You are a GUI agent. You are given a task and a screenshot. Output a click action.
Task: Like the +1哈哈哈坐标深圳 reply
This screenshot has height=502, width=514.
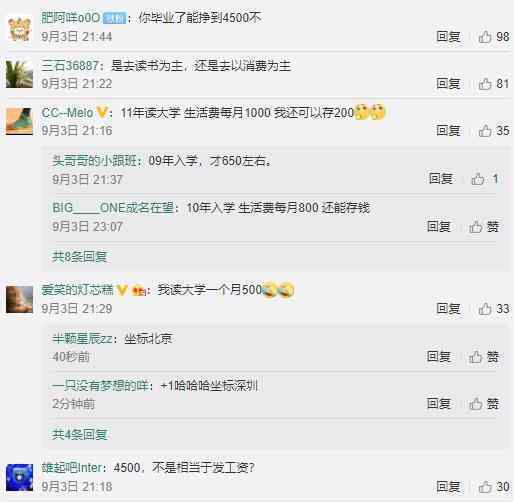click(484, 404)
